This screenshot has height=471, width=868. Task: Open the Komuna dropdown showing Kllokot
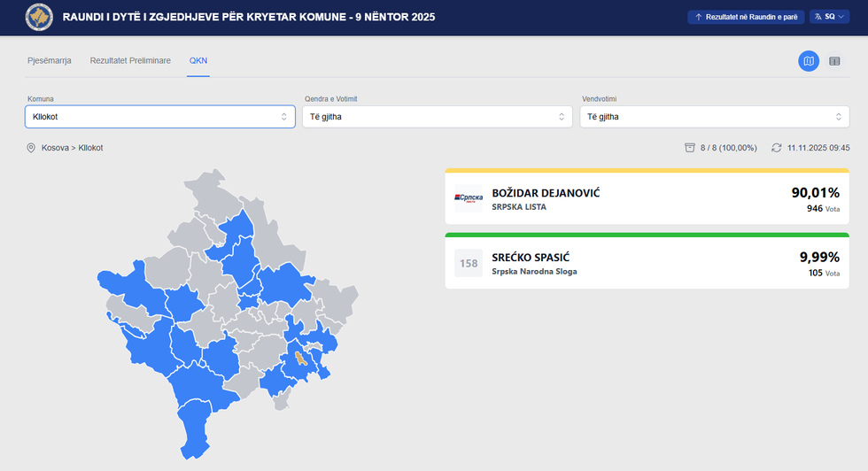(x=159, y=117)
